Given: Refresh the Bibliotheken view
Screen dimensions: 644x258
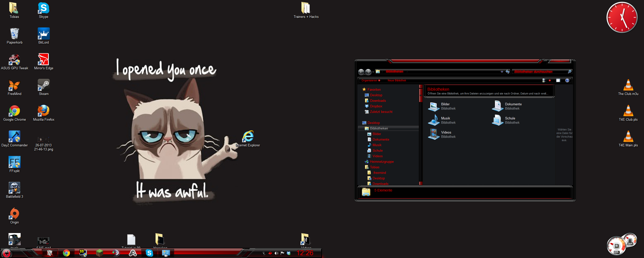Looking at the screenshot, I should pos(508,72).
